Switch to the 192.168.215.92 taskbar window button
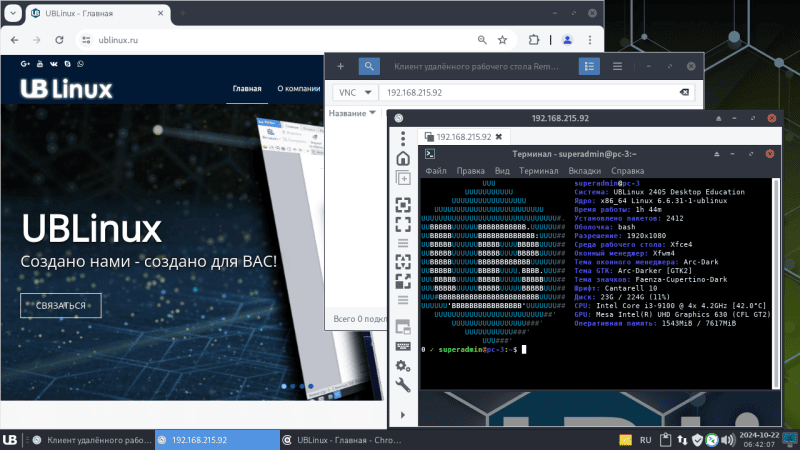This screenshot has height=450, width=800. coord(217,440)
